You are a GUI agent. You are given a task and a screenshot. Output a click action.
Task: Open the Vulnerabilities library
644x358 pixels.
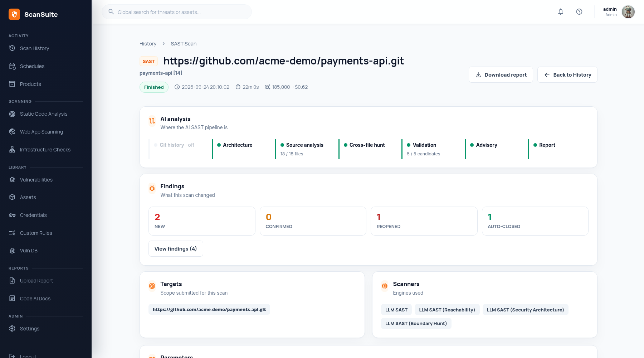(46, 180)
